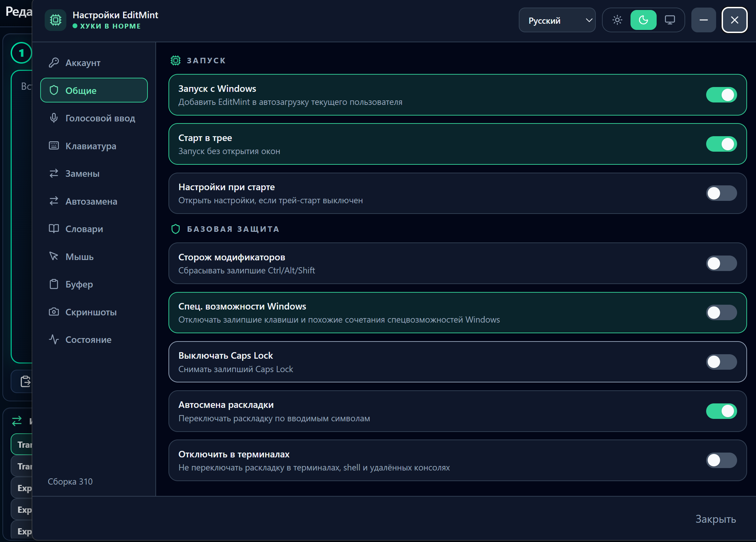
Task: Enable Отключить в терминалах toggle
Action: pyautogui.click(x=721, y=460)
